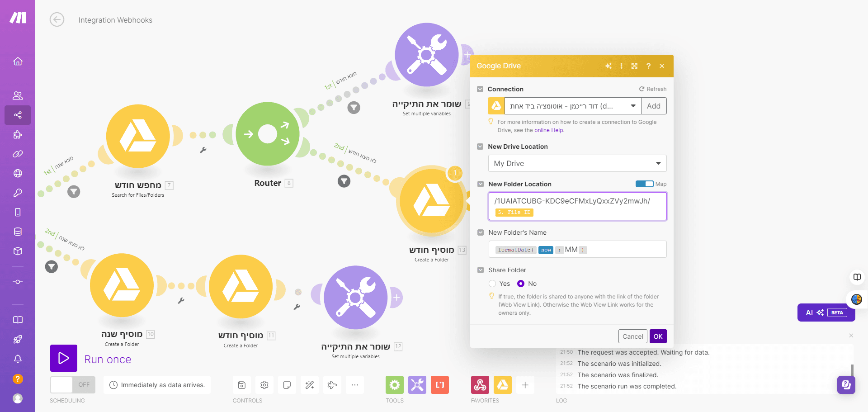Click the Add connection button
This screenshot has width=868, height=412.
tap(654, 106)
